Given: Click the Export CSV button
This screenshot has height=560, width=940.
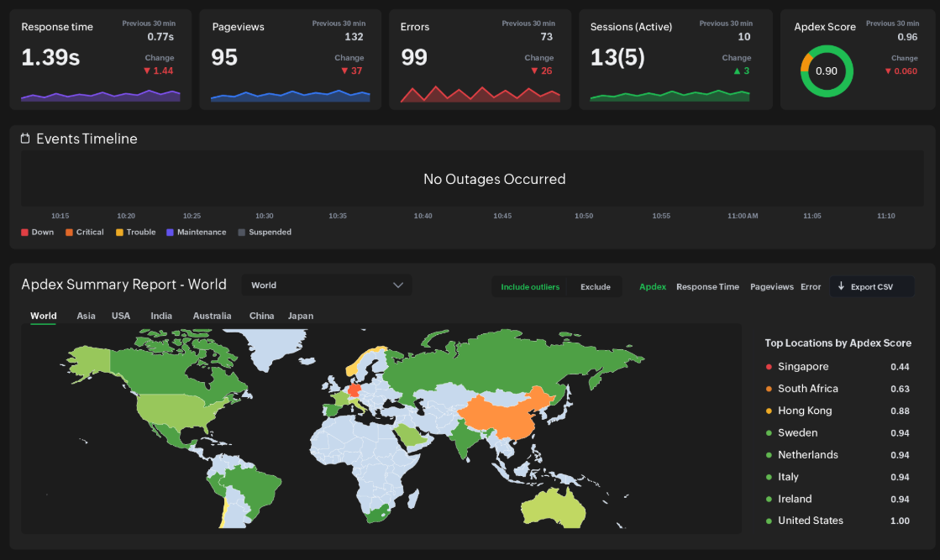Looking at the screenshot, I should tap(872, 286).
